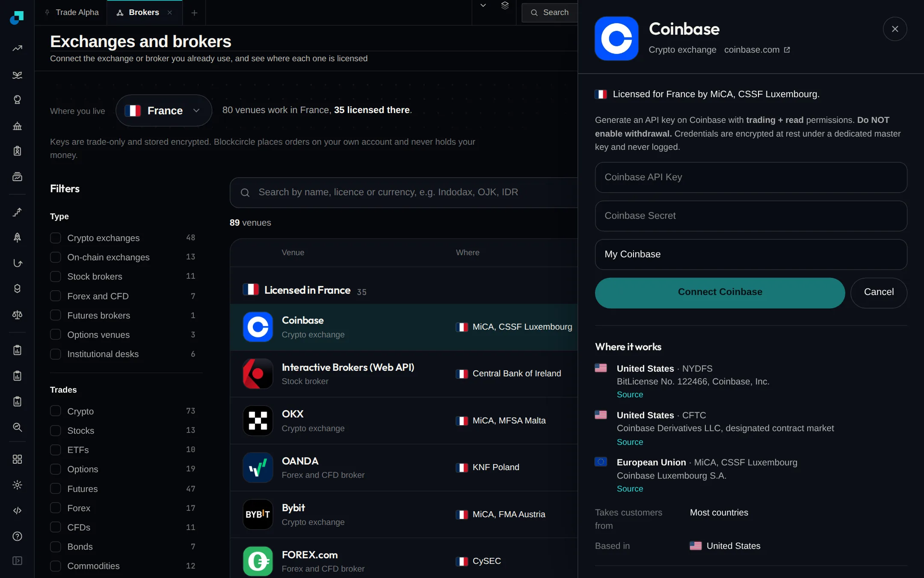Open the code brackets sidebar icon
The width and height of the screenshot is (924, 578).
(x=17, y=511)
